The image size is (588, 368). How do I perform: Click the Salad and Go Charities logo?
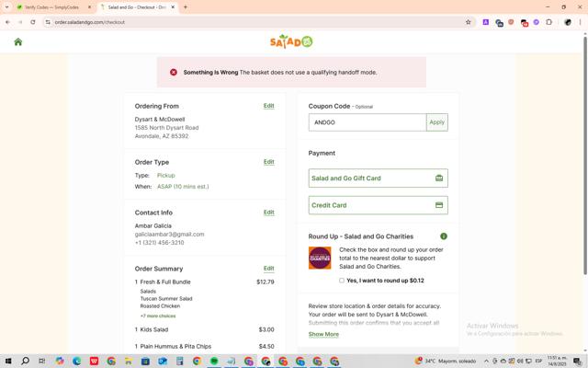(x=320, y=258)
